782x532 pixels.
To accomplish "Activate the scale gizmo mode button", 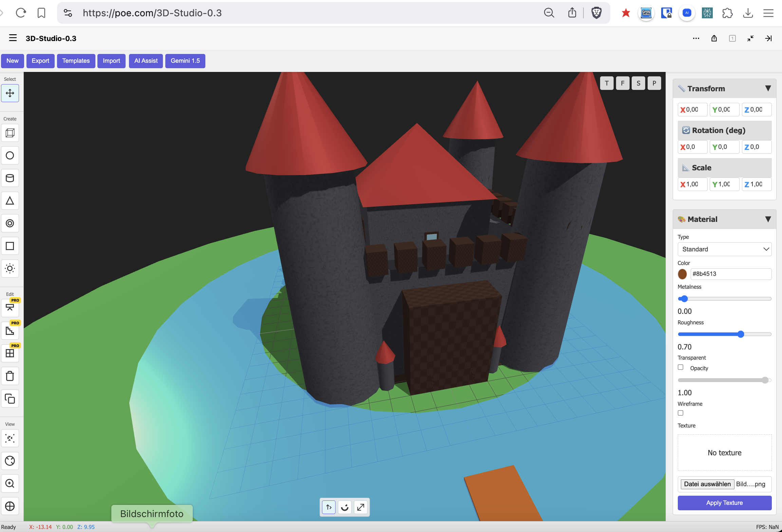I will click(361, 507).
